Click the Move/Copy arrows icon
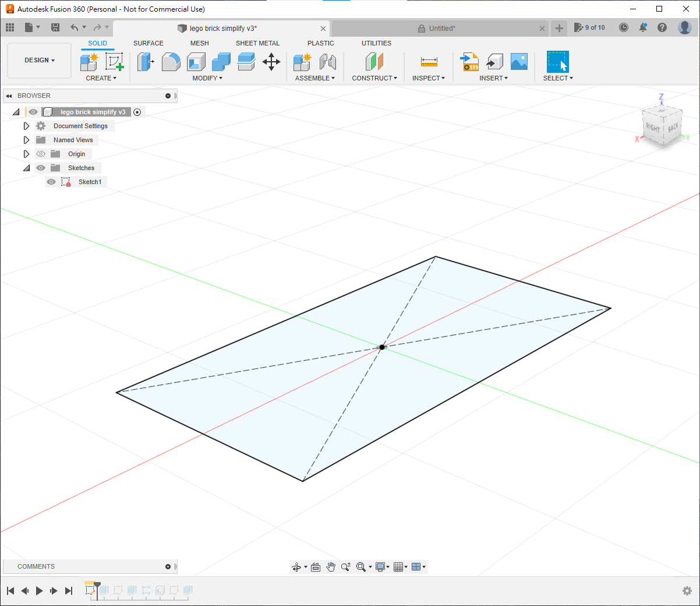This screenshot has height=606, width=700. pyautogui.click(x=271, y=61)
